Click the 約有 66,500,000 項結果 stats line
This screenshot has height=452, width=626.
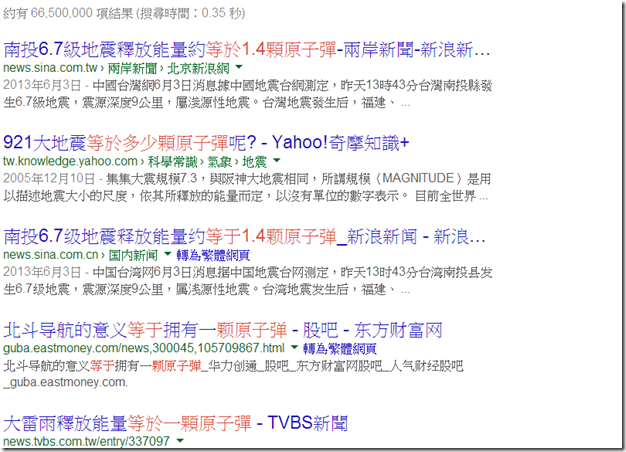(x=124, y=13)
